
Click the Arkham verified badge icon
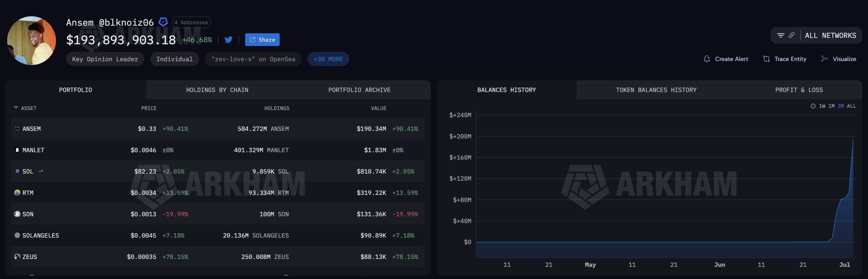163,22
